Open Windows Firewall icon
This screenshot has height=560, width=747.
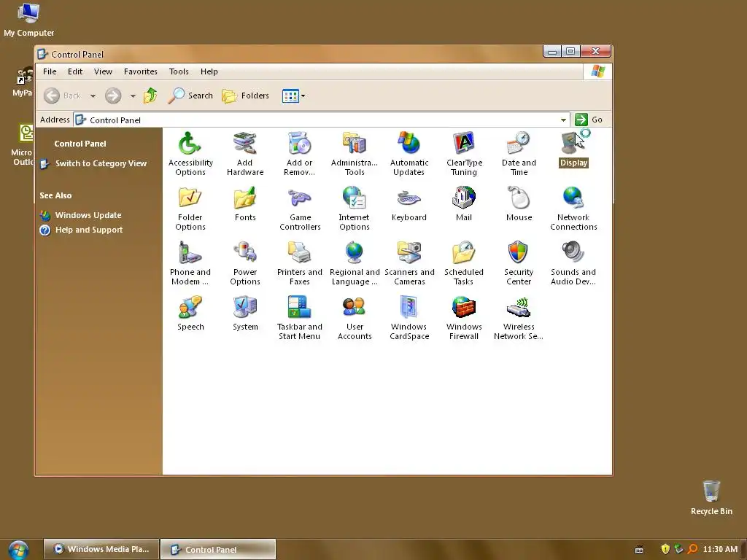pyautogui.click(x=464, y=318)
